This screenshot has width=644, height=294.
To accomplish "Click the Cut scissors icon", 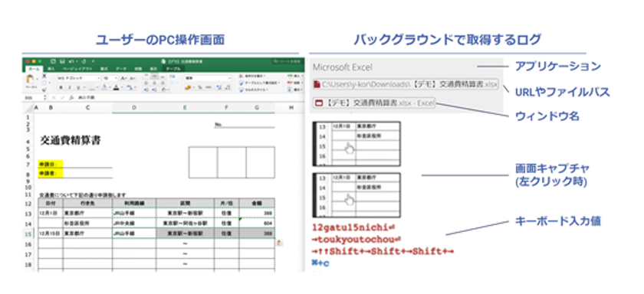I will click(44, 77).
